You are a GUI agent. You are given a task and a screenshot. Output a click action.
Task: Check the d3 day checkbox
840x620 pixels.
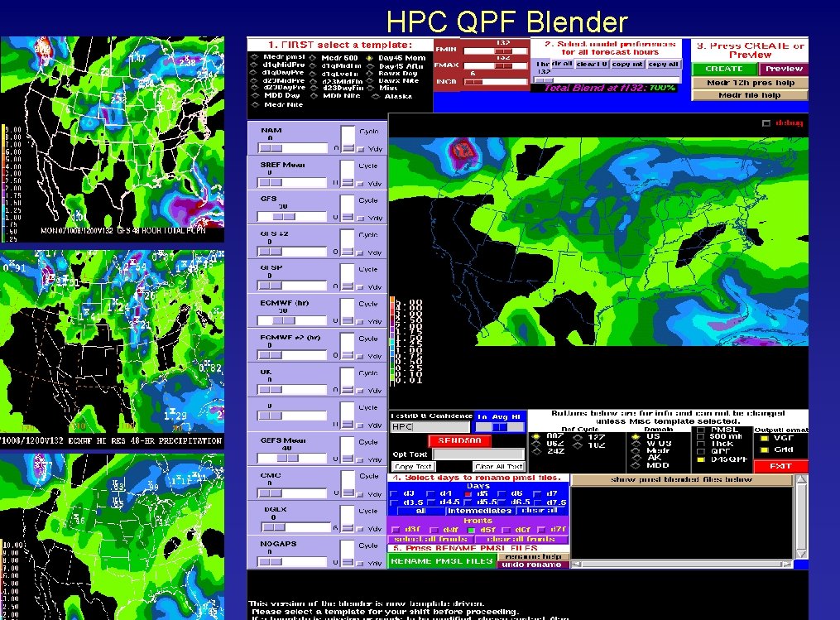(394, 494)
